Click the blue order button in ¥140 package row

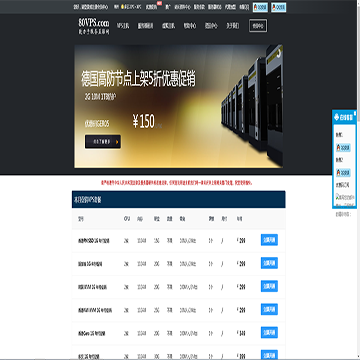click(269, 333)
